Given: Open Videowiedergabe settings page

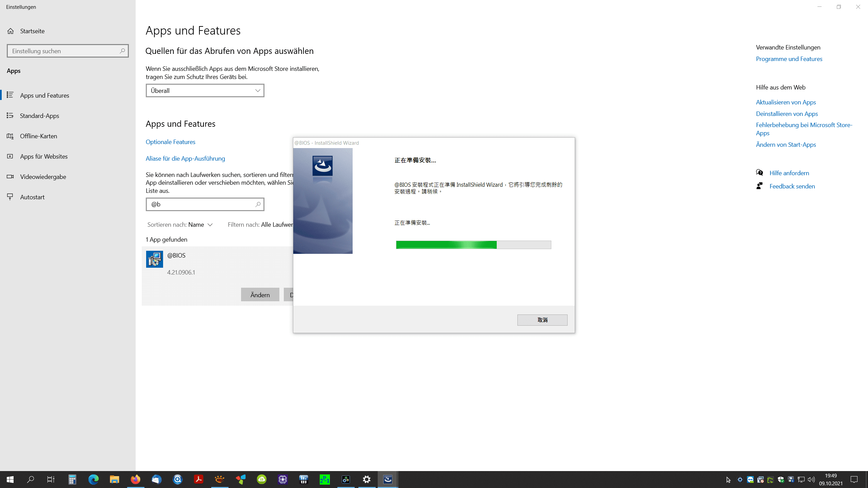Looking at the screenshot, I should pos(68,177).
